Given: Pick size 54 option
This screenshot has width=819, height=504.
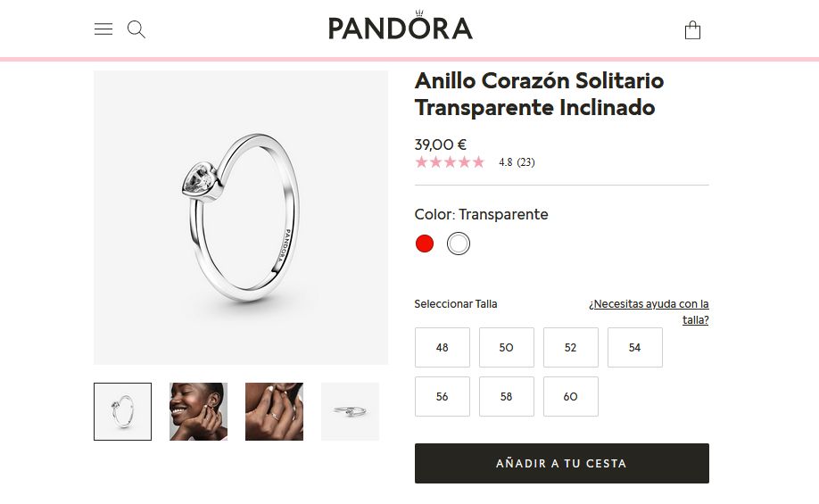Looking at the screenshot, I should tap(635, 347).
